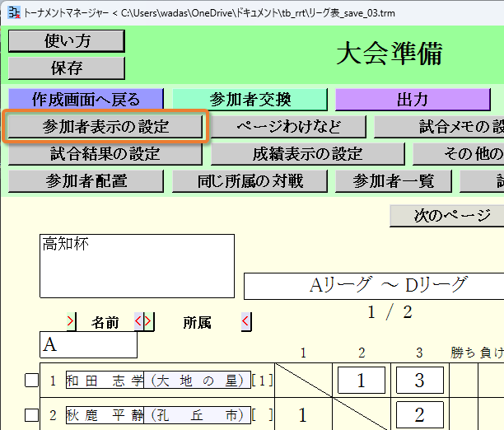This screenshot has height=430, width=504.
Task: Click seed bracket [1] in row 1
Action: tap(262, 381)
